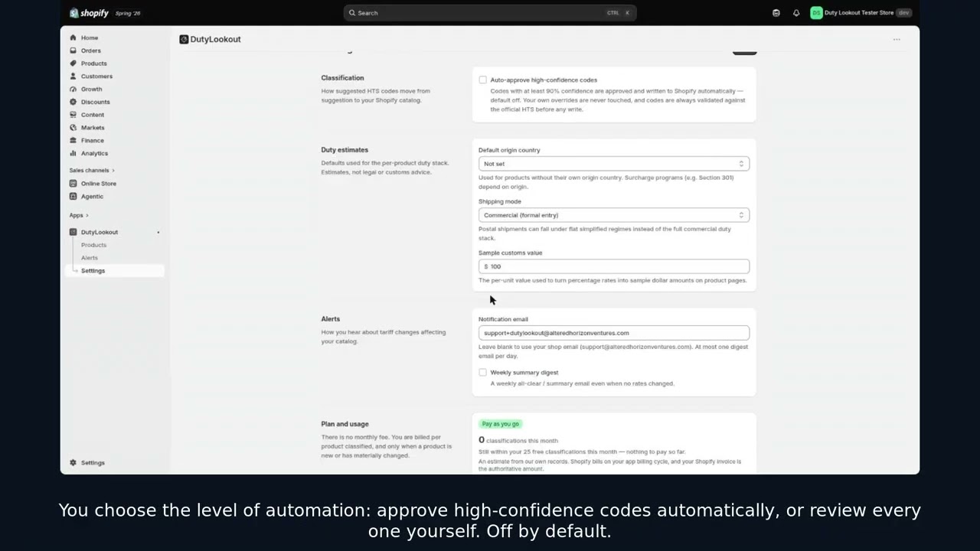Open the Finance icon
Screen dimensions: 980x551
click(x=73, y=140)
